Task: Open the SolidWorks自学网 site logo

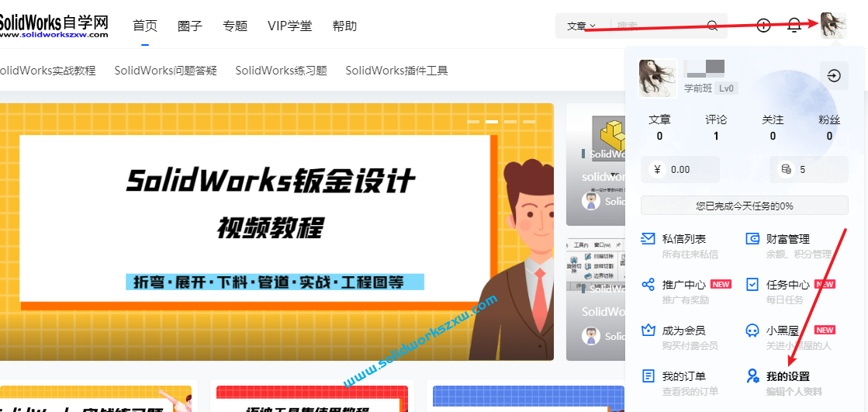Action: tap(54, 26)
